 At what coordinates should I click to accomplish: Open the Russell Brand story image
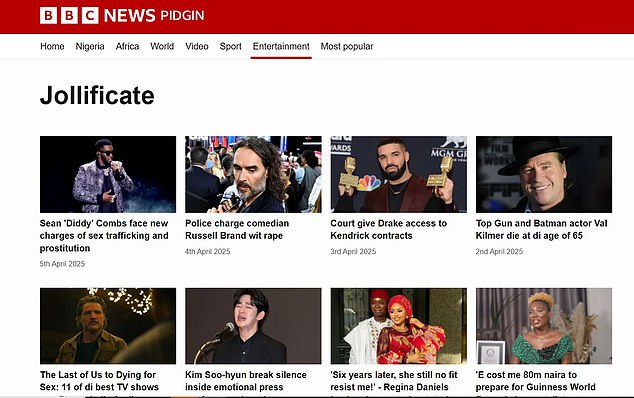pyautogui.click(x=253, y=174)
